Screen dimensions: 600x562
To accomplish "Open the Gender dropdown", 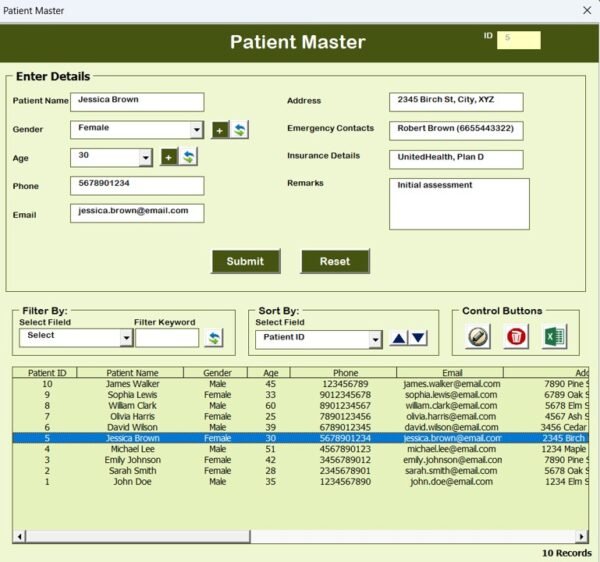I will [x=196, y=130].
